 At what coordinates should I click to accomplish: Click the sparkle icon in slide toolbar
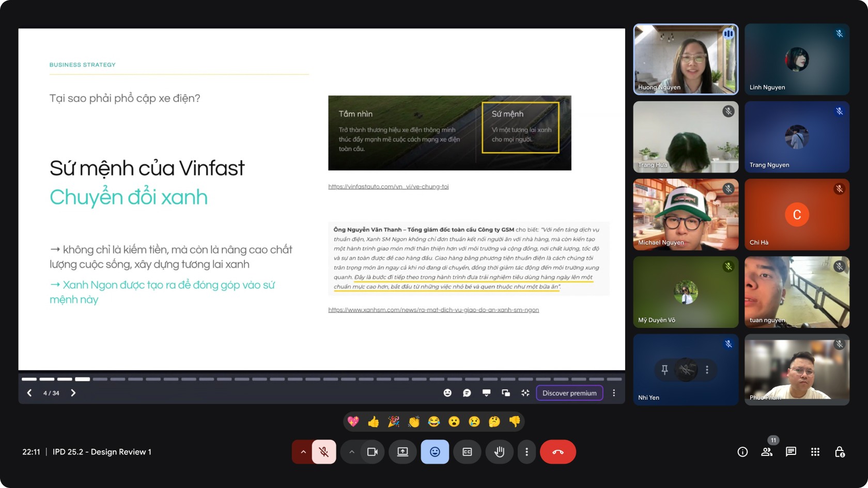[x=525, y=393]
